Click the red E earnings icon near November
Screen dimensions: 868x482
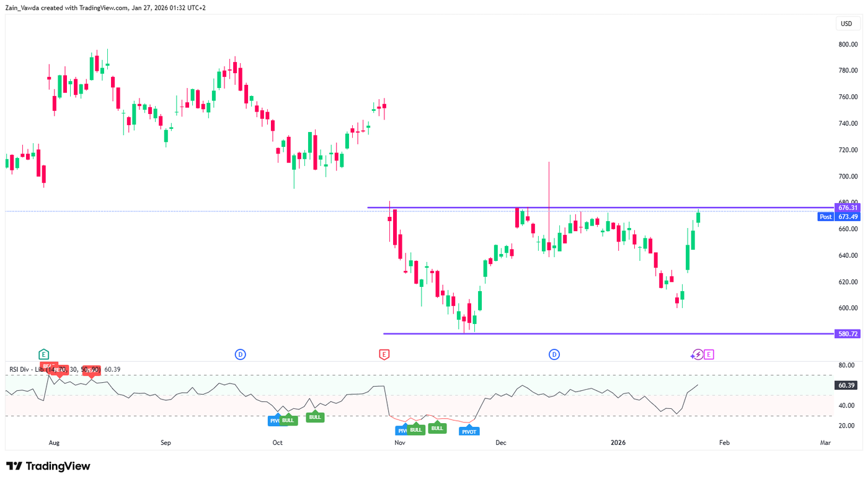pos(384,354)
